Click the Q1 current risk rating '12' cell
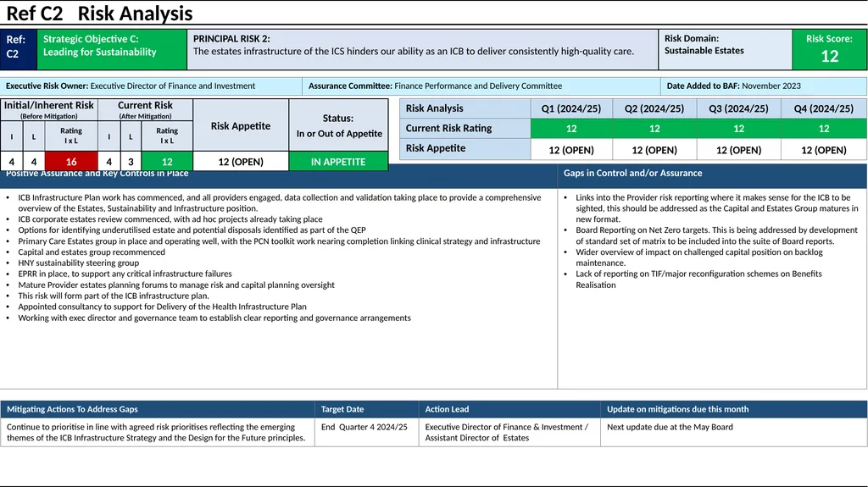 point(571,129)
